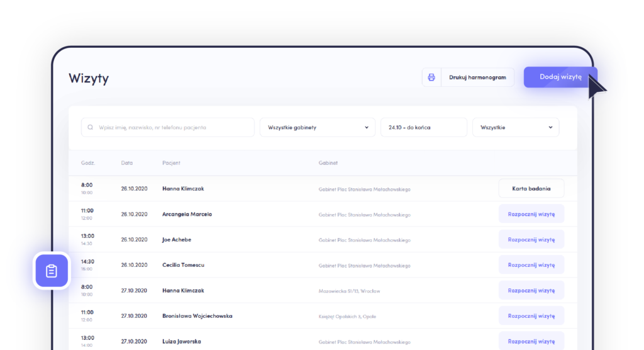Click the search magnifier icon
644x350 pixels.
coord(91,128)
